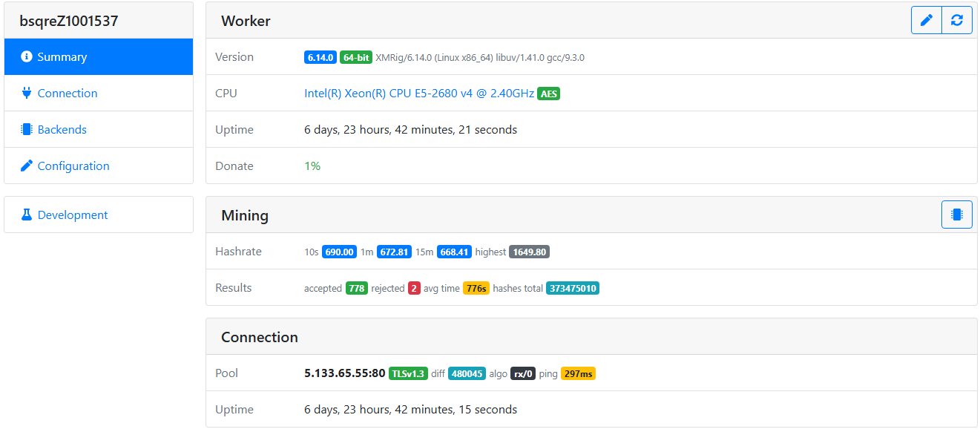The height and width of the screenshot is (432, 980).
Task: Click the pencil icon beside Configuration
Action: [x=27, y=166]
